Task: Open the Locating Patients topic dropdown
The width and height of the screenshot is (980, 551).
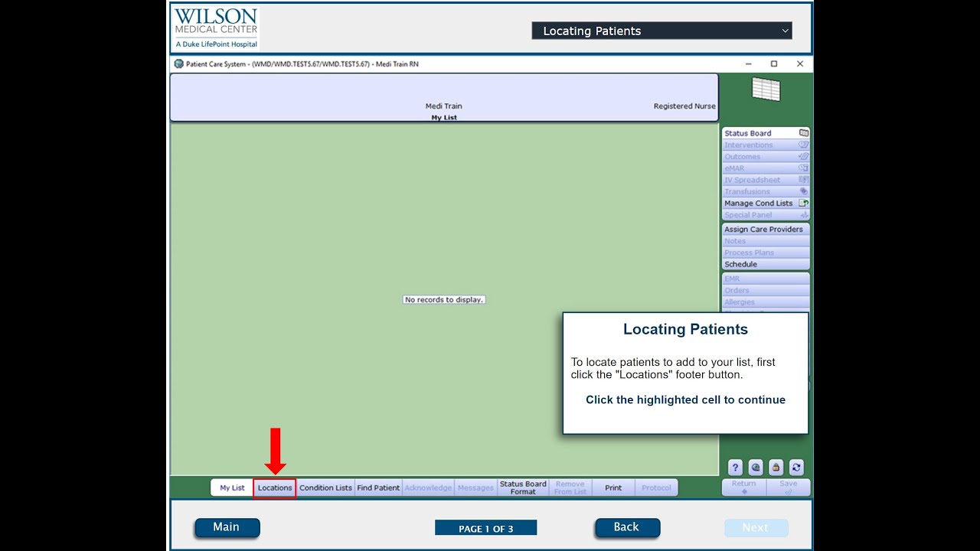Action: point(661,31)
